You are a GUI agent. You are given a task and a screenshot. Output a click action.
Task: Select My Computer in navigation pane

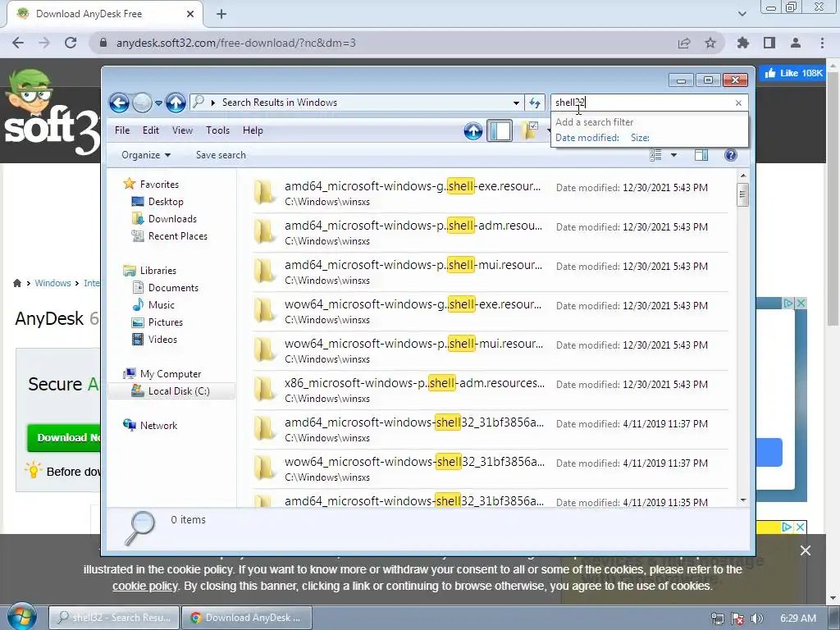coord(171,374)
